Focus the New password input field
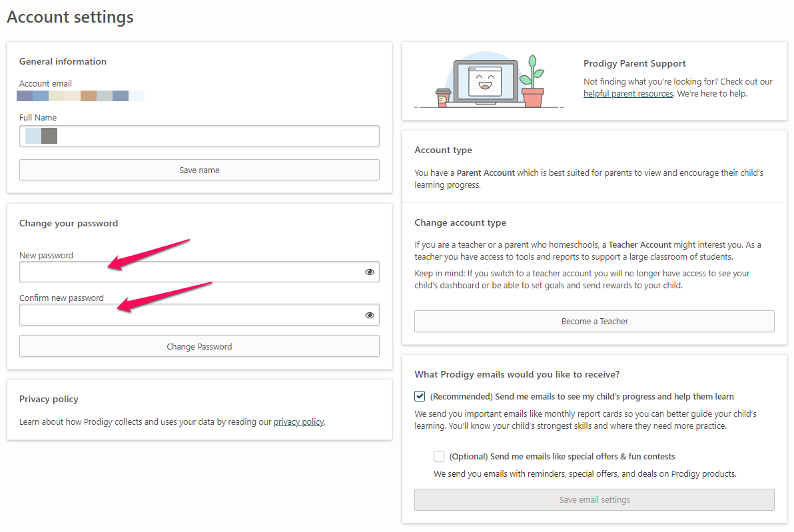Screen dimensions: 794x532 199,272
